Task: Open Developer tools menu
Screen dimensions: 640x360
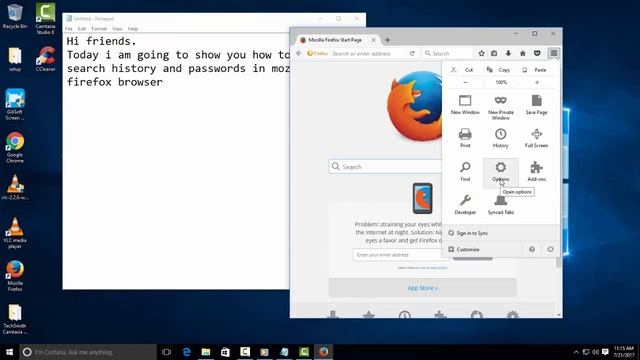Action: [x=465, y=204]
